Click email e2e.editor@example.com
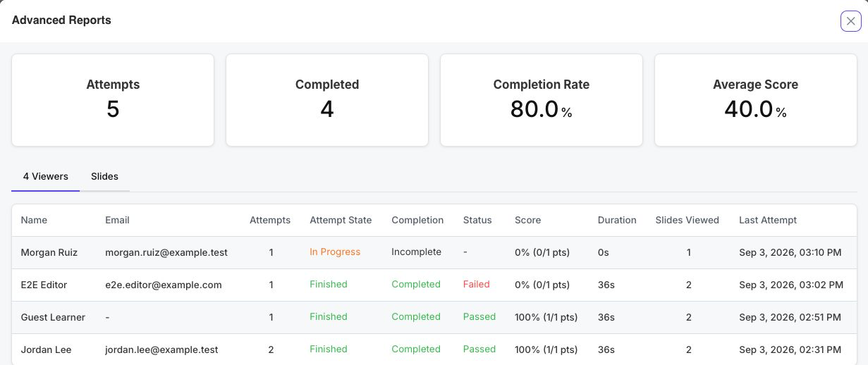The width and height of the screenshot is (868, 365). (164, 285)
